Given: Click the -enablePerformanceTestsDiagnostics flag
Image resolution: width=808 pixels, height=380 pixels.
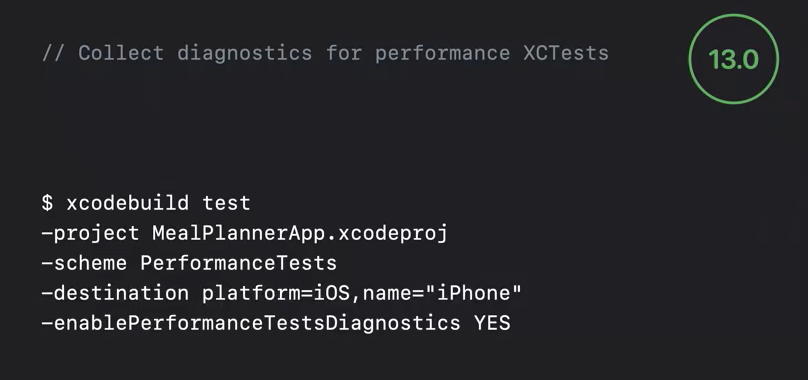Looking at the screenshot, I should pyautogui.click(x=251, y=323).
